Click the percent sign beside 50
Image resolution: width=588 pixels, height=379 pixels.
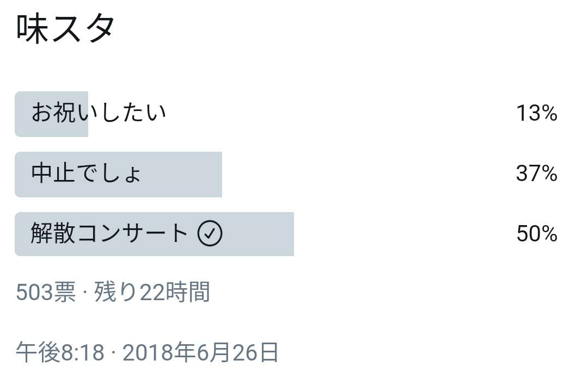pyautogui.click(x=549, y=234)
